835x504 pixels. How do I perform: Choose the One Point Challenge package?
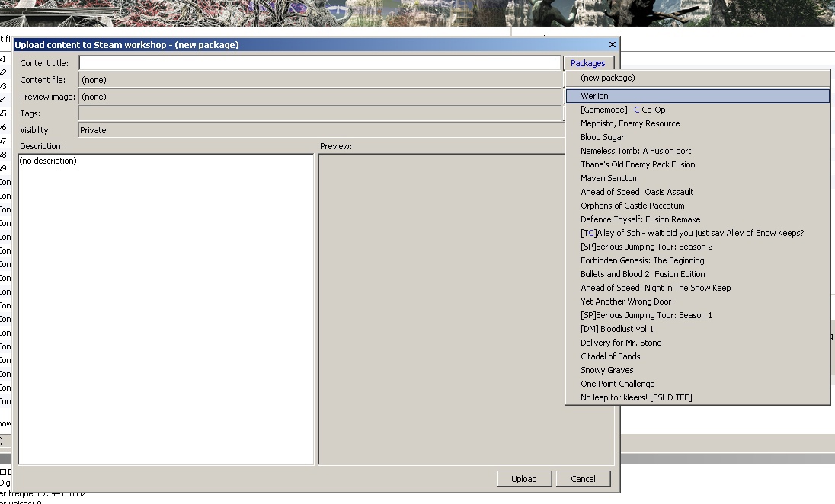click(698, 384)
